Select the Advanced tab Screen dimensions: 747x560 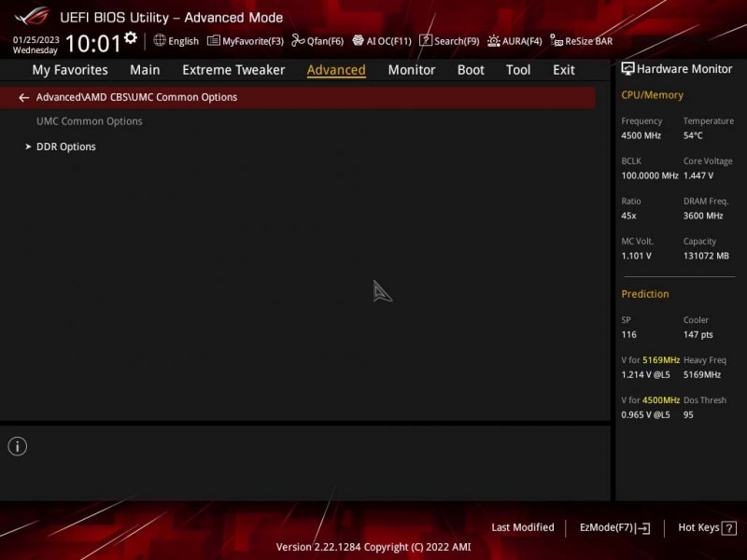pyautogui.click(x=336, y=70)
